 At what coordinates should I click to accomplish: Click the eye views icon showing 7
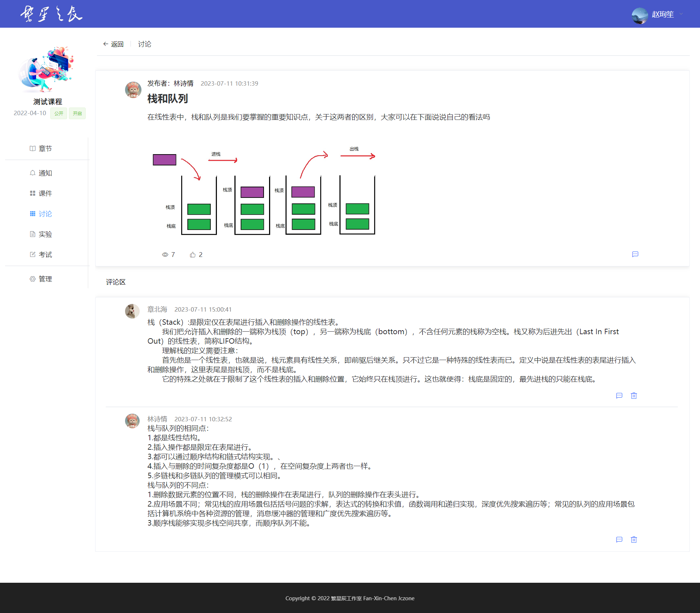(x=165, y=255)
